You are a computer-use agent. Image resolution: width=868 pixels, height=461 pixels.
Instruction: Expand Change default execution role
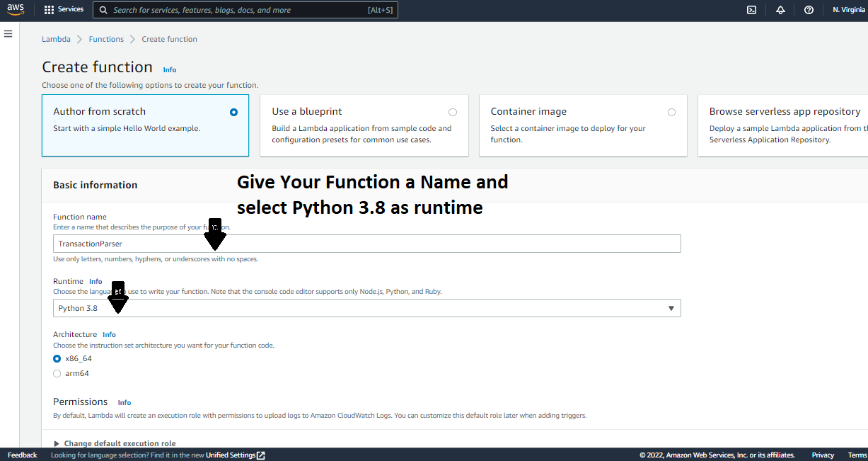pyautogui.click(x=115, y=443)
